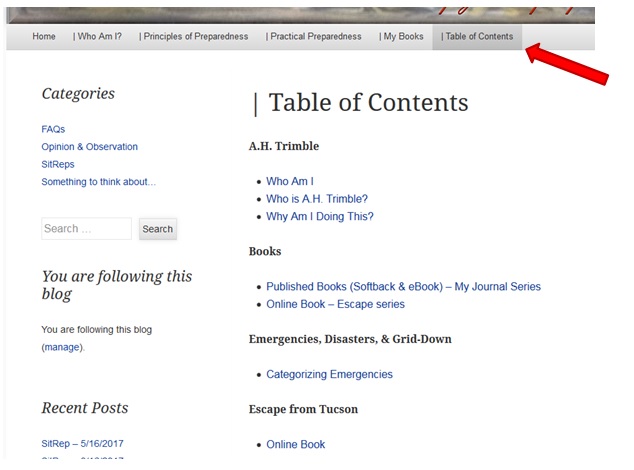The height and width of the screenshot is (470, 634).
Task: Focus the sidebar Search text field
Action: (86, 229)
